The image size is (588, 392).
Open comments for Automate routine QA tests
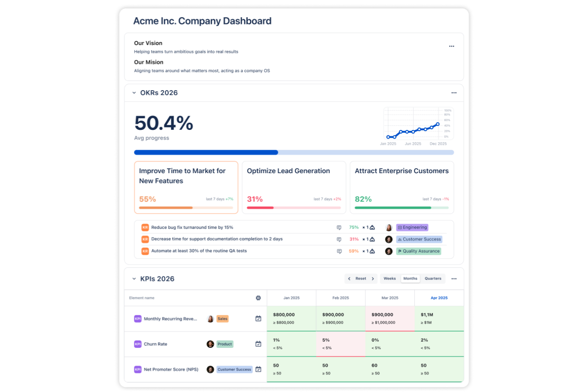click(x=339, y=251)
